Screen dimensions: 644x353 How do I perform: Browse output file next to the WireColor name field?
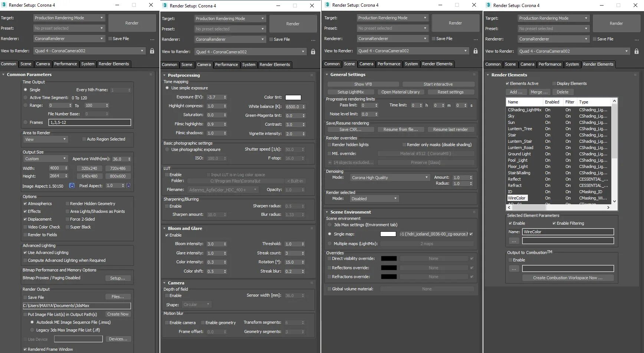(514, 241)
